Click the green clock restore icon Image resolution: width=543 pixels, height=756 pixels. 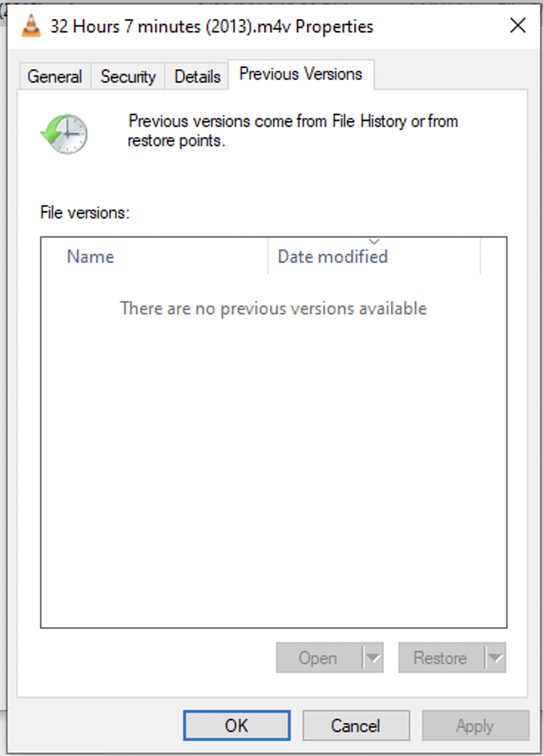64,134
